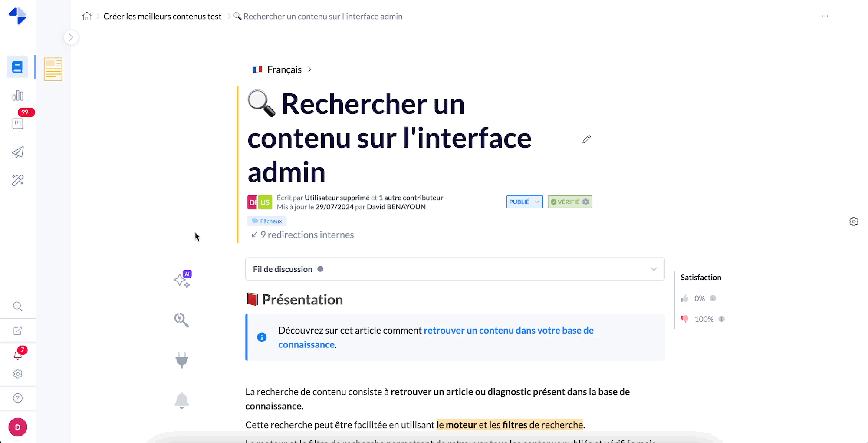868x443 pixels.
Task: Open the board icon with 99+ badge
Action: pyautogui.click(x=18, y=123)
